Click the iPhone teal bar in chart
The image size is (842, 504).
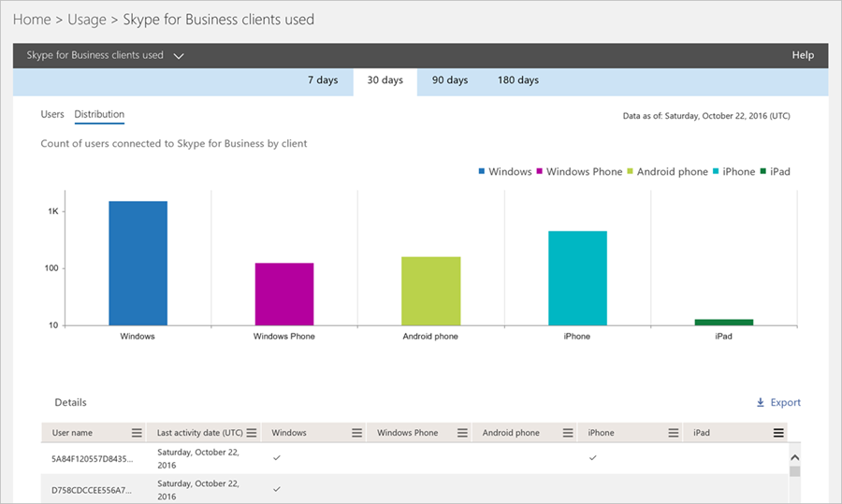click(x=578, y=278)
